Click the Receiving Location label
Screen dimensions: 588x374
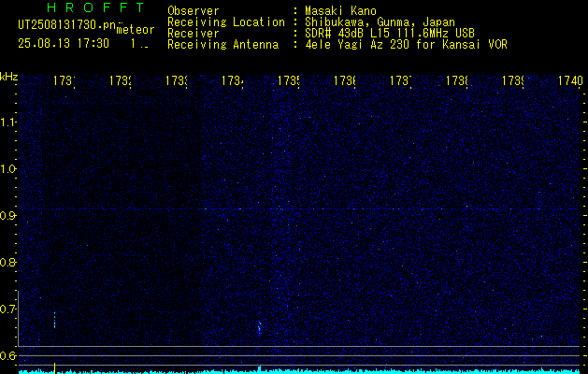click(x=226, y=22)
